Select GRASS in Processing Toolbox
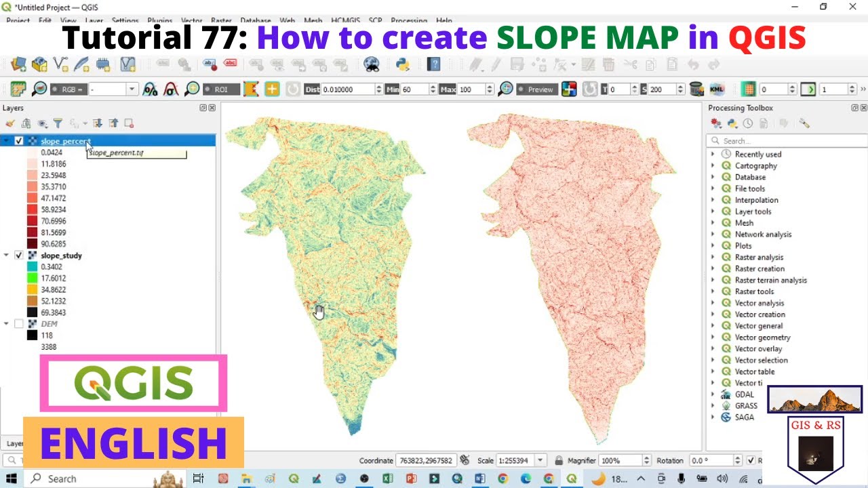 click(746, 406)
